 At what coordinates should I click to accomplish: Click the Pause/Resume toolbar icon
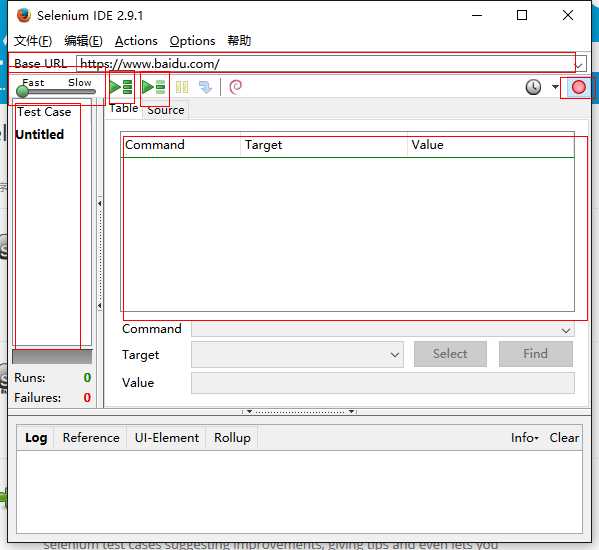pyautogui.click(x=182, y=87)
